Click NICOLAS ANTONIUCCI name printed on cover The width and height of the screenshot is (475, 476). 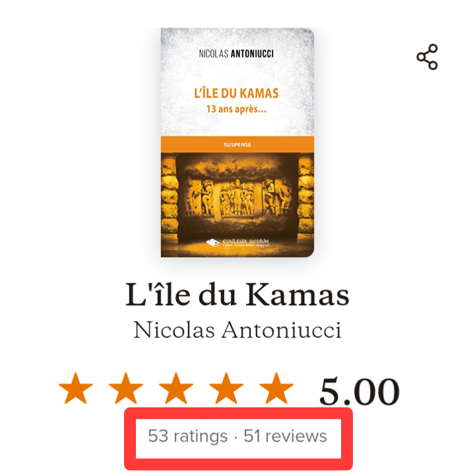(x=236, y=54)
